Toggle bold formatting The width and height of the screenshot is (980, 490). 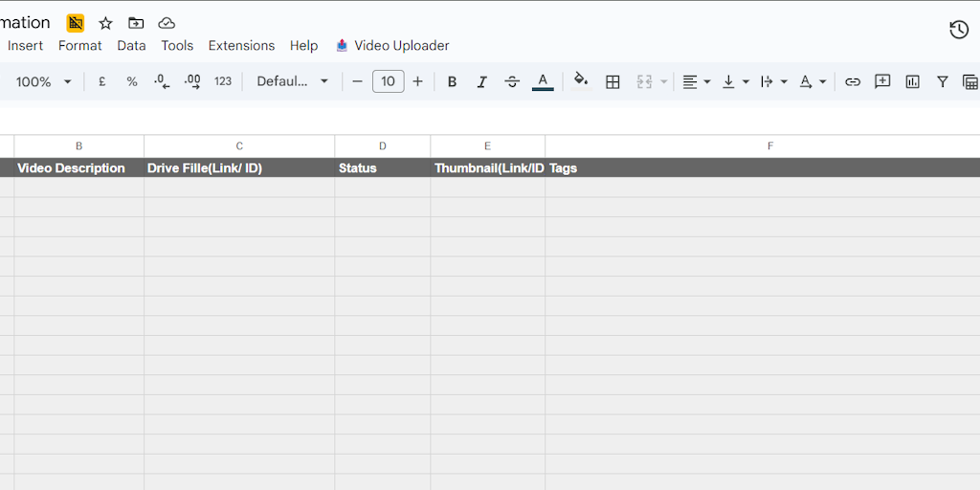453,82
